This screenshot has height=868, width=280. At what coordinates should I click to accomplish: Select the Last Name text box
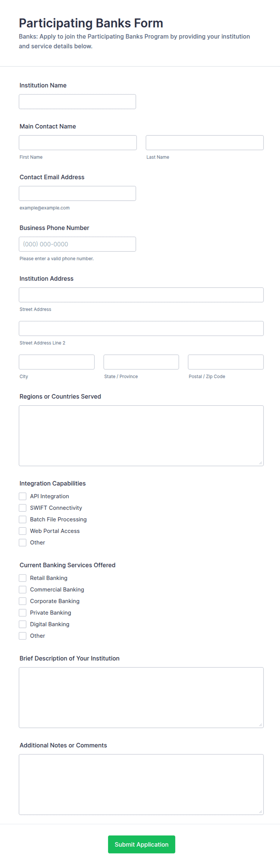[x=204, y=143]
